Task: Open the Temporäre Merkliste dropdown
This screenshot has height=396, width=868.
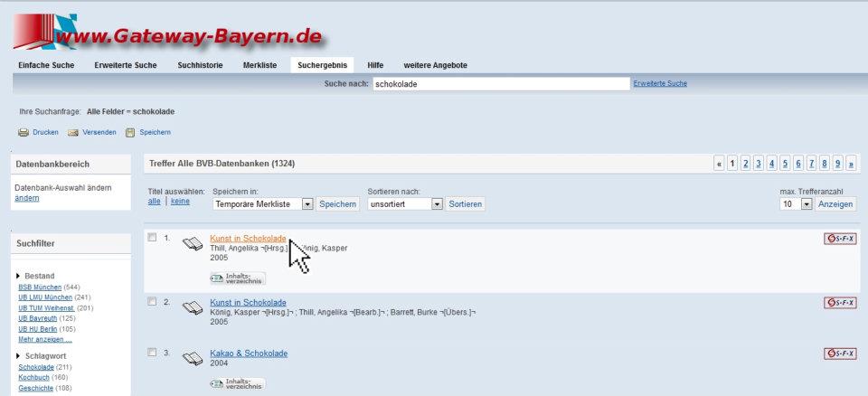Action: click(307, 204)
